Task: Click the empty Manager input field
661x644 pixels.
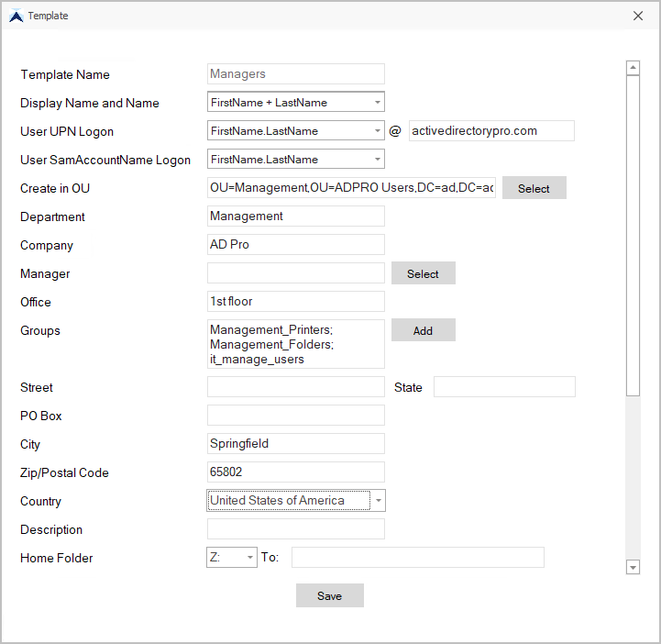Action: coord(295,272)
